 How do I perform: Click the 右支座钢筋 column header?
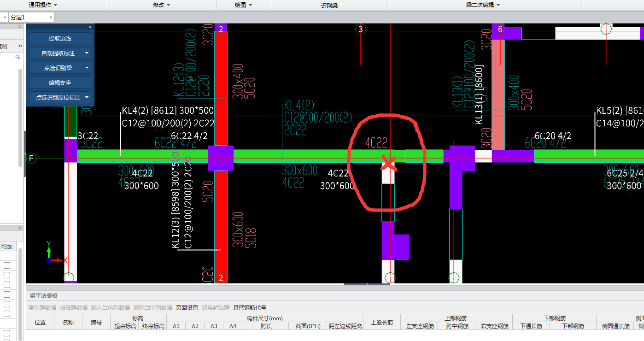494,326
